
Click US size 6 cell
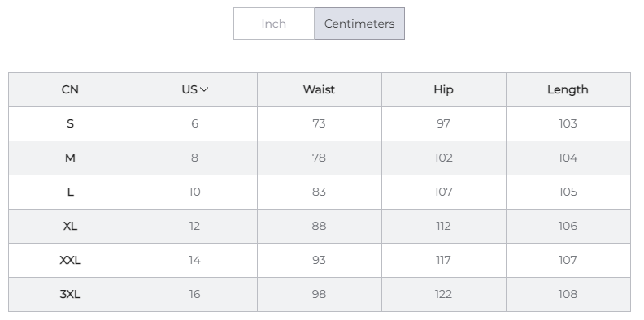tap(195, 123)
